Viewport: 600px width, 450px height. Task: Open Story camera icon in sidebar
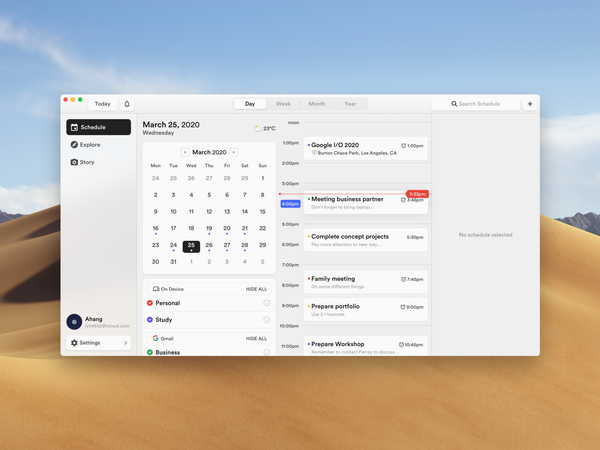pyautogui.click(x=74, y=162)
